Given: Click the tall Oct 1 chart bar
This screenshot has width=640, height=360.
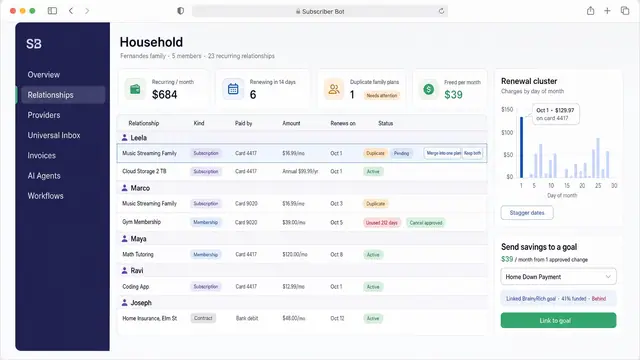Looking at the screenshot, I should point(521,147).
